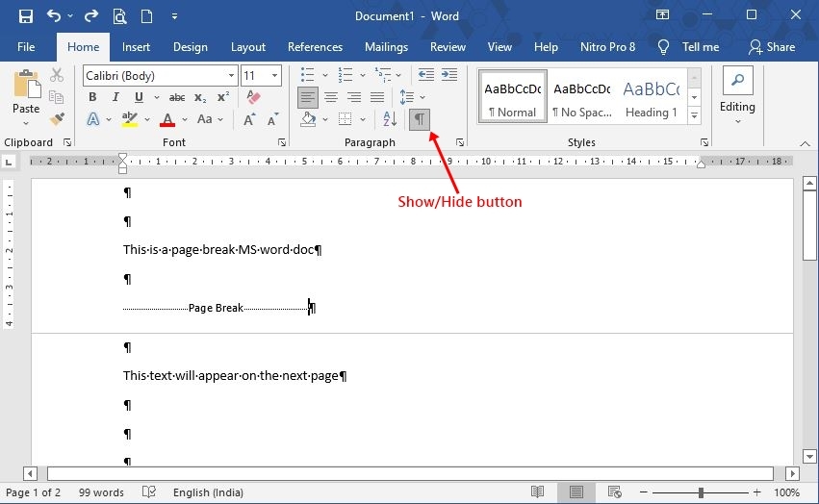
Task: Toggle the Show/Hide paragraph marks button
Action: [x=420, y=119]
